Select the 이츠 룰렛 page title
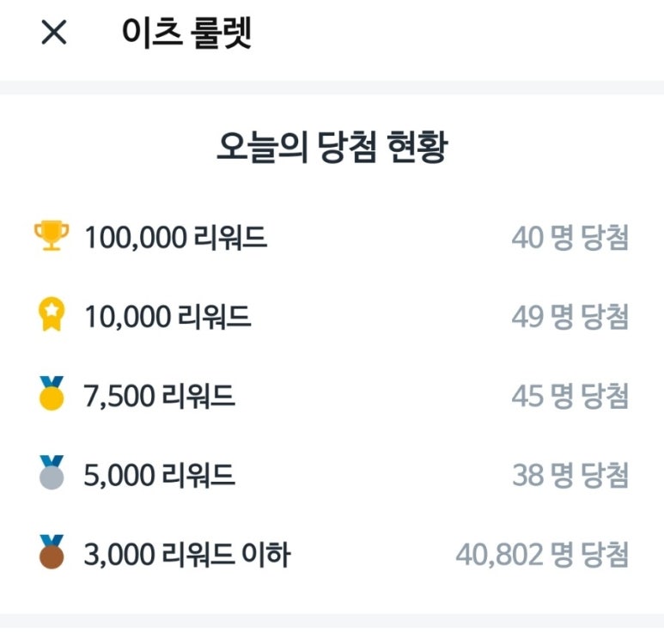Screen dimensions: 664x644 pos(186,34)
